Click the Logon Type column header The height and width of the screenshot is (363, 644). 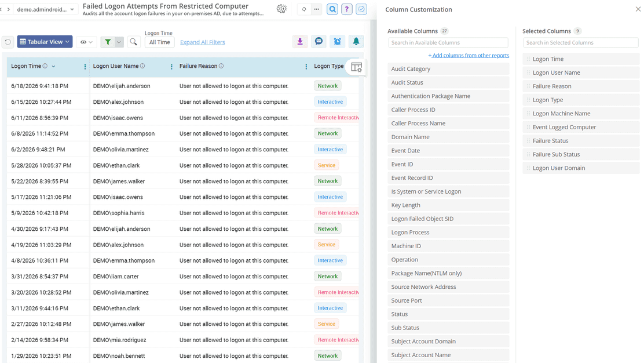click(328, 66)
